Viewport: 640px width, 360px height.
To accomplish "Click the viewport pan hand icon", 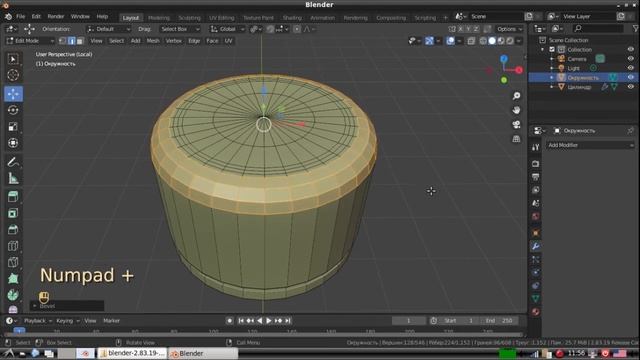I will 516,110.
